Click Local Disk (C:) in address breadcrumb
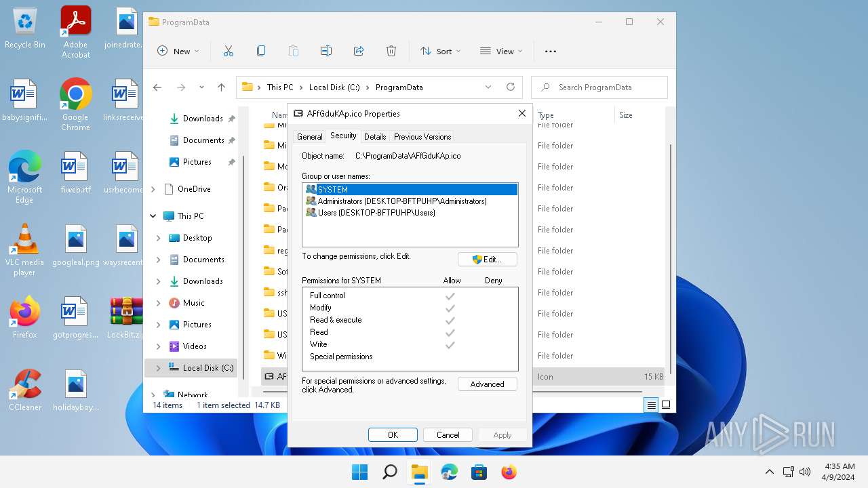This screenshot has height=488, width=868. point(334,87)
